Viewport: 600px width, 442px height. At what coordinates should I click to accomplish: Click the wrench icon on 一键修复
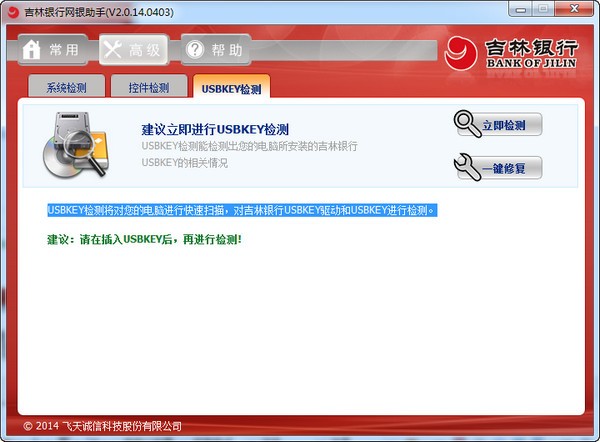click(467, 167)
